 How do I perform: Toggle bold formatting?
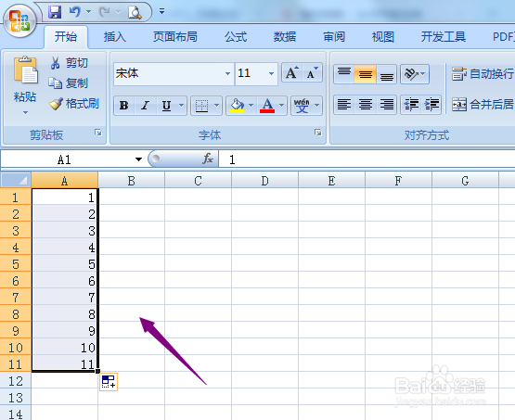click(x=123, y=106)
